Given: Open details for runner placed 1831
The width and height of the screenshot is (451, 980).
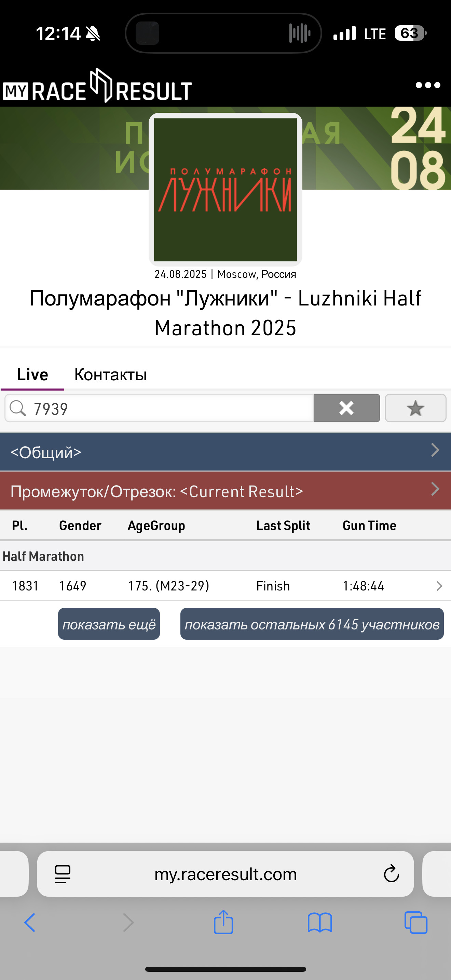Looking at the screenshot, I should [x=225, y=586].
